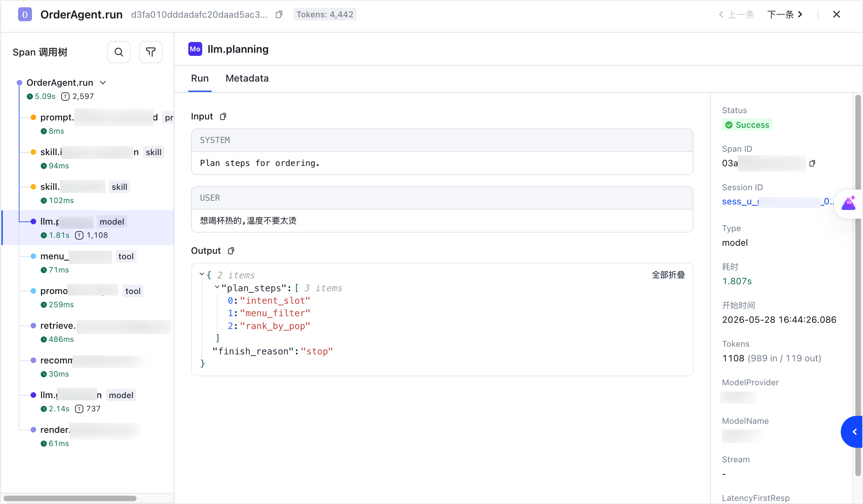Open the span tree search
This screenshot has height=504, width=863.
(x=119, y=52)
